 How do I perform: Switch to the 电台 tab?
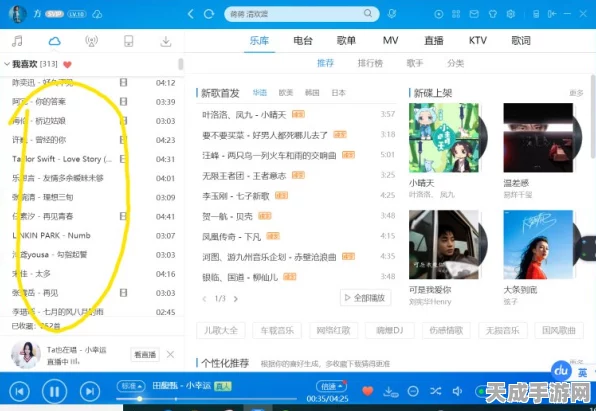(303, 40)
